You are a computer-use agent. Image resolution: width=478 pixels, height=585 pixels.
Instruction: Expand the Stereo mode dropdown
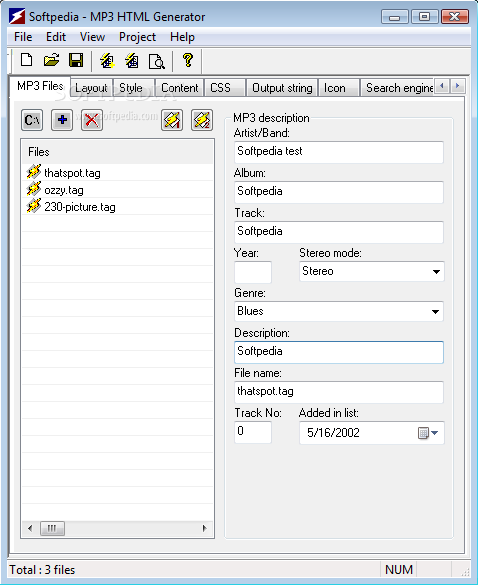coord(436,271)
